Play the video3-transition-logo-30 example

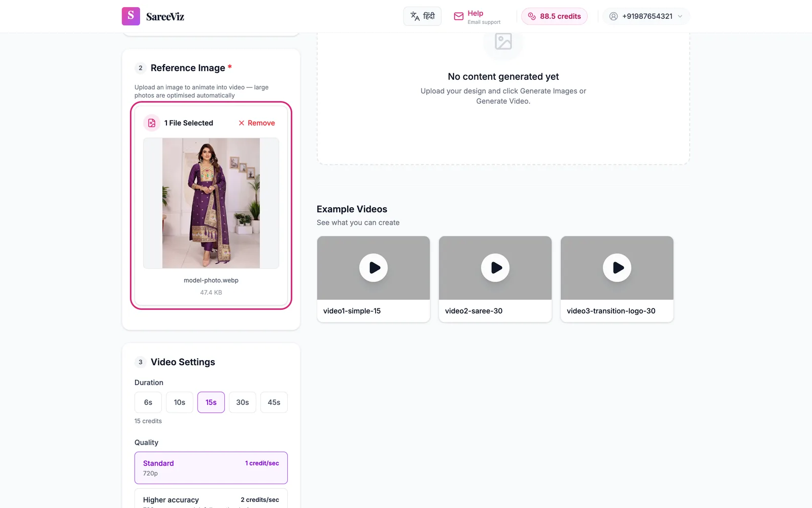[617, 268]
